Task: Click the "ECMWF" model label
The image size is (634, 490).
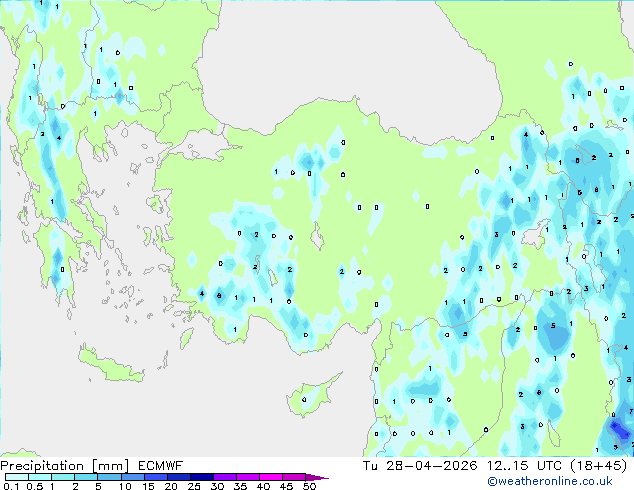Action: [x=161, y=466]
